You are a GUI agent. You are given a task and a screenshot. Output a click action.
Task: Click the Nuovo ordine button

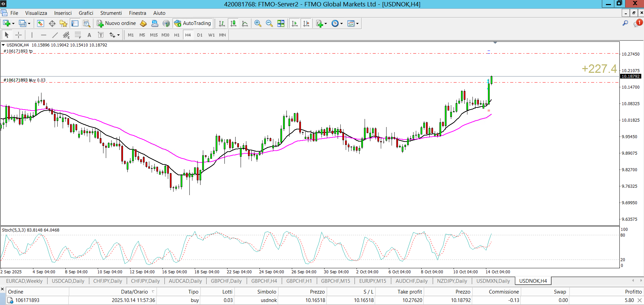[x=117, y=23]
